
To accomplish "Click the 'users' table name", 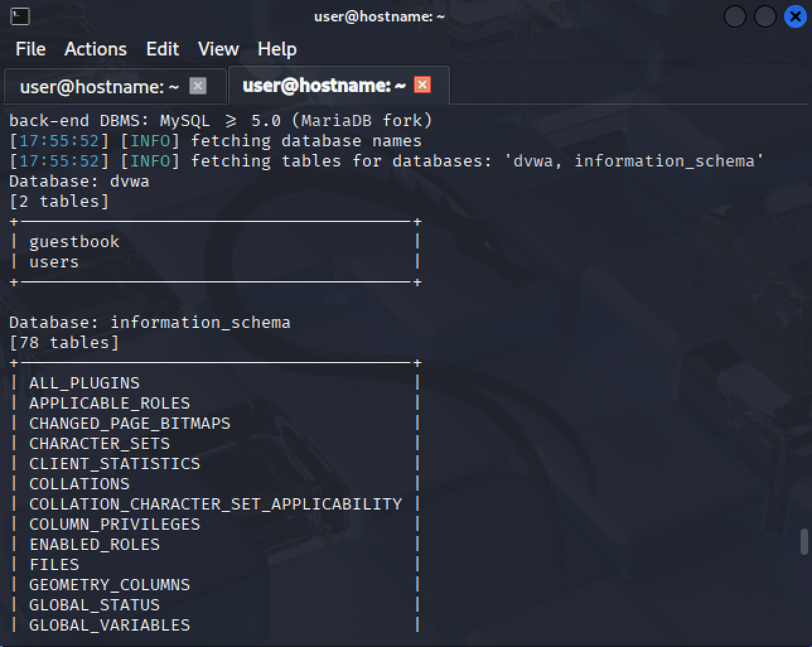I will coord(54,262).
